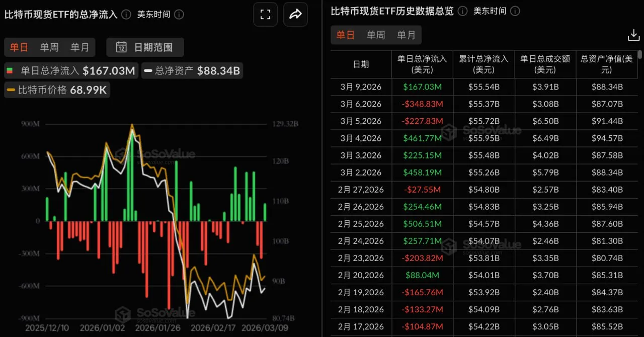Click the latest green bar in chart
Screen dimensions: 644x337
coord(265,212)
